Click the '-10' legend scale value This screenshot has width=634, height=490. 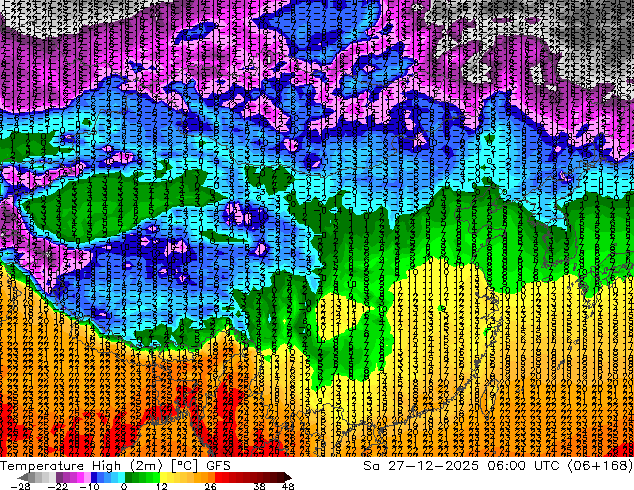(89, 486)
